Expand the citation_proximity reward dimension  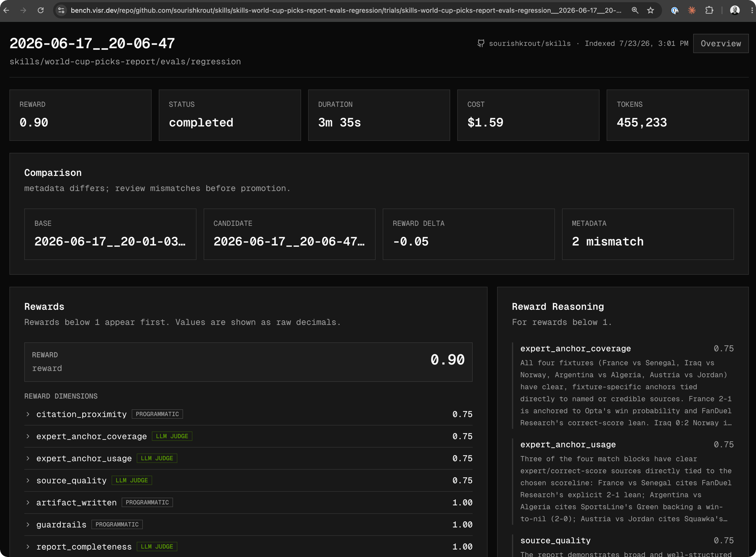(248, 414)
